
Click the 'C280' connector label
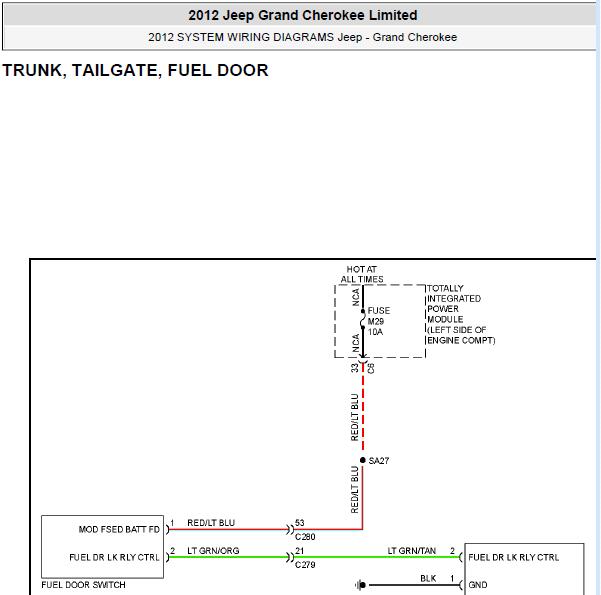tap(305, 537)
